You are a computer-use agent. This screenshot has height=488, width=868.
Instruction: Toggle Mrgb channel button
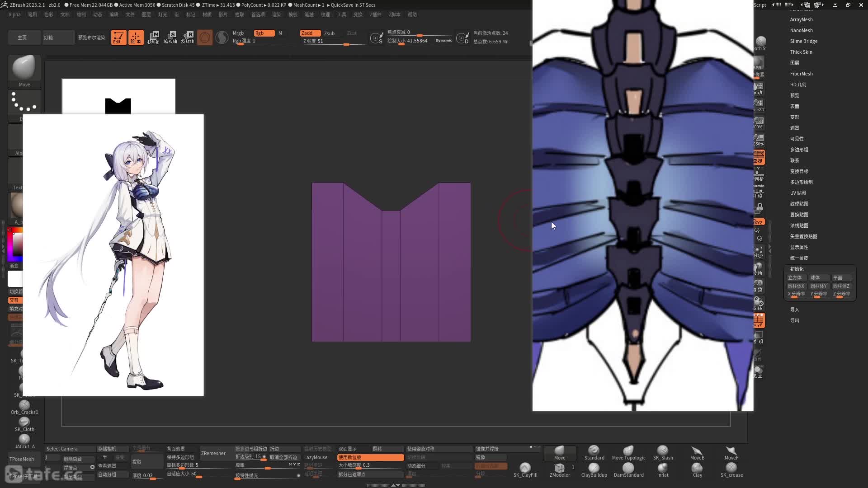click(x=238, y=33)
